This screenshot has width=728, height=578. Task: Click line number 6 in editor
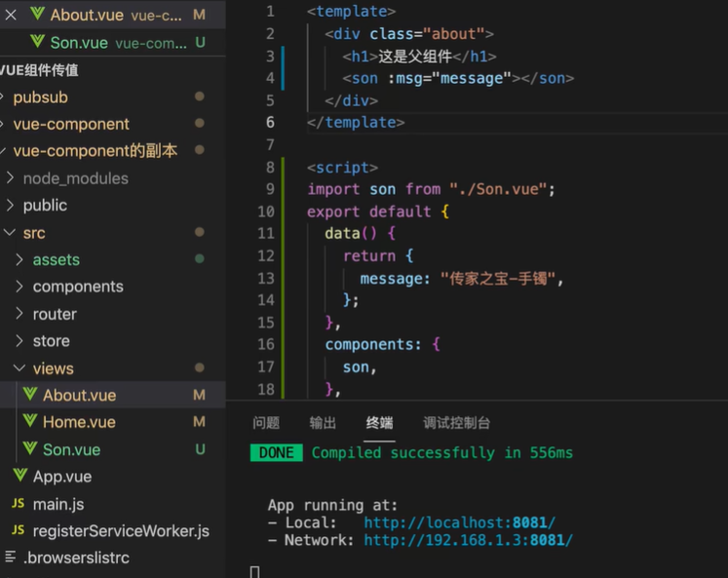point(270,122)
